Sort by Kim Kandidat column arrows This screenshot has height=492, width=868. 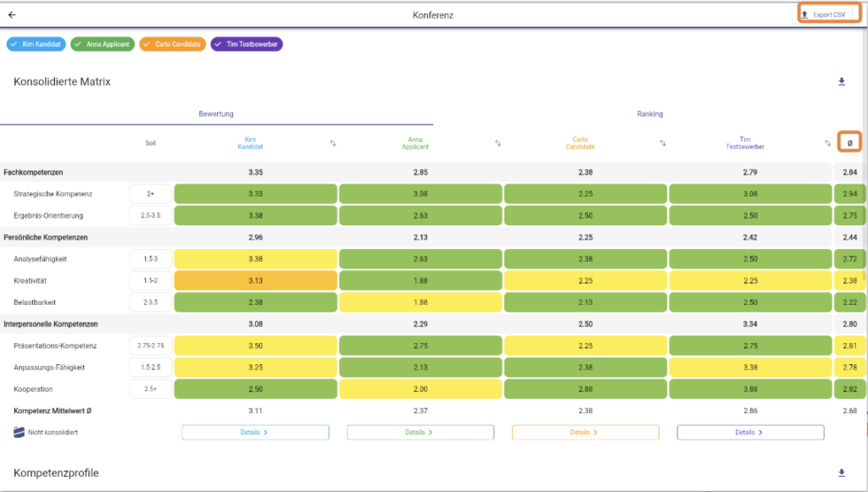pos(333,143)
